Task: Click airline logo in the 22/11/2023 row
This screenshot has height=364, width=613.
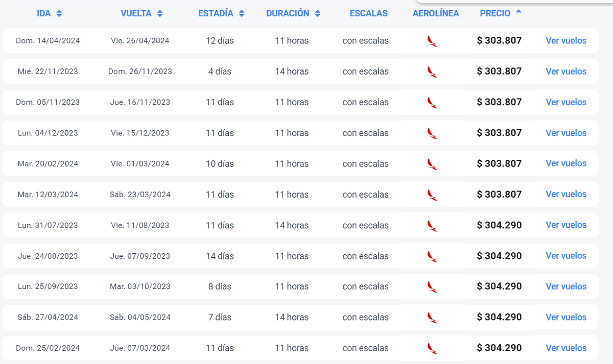Action: point(432,71)
